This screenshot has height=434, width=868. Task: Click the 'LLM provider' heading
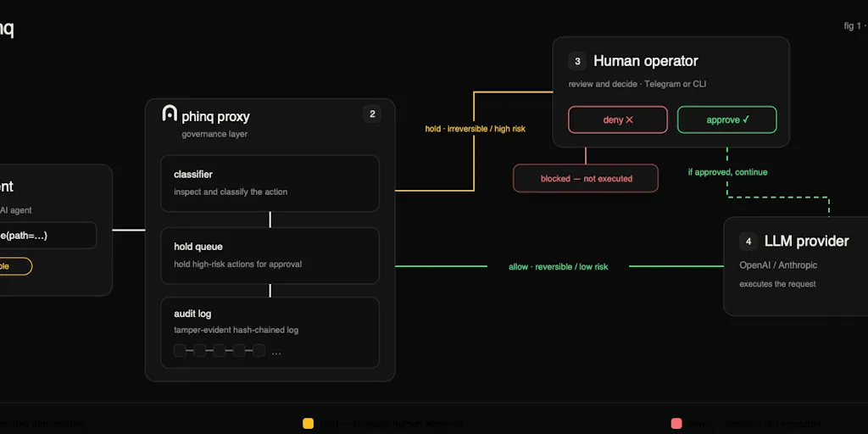[807, 241]
